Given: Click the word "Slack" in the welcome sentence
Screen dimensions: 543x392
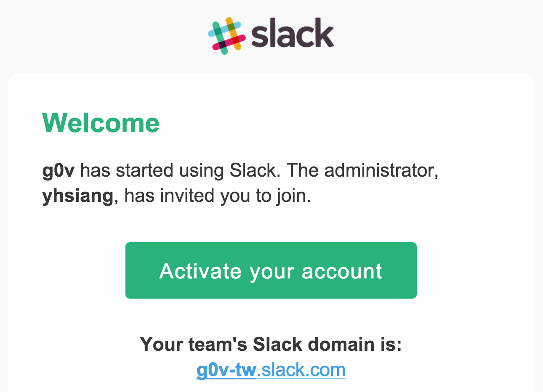Looking at the screenshot, I should point(253,171).
